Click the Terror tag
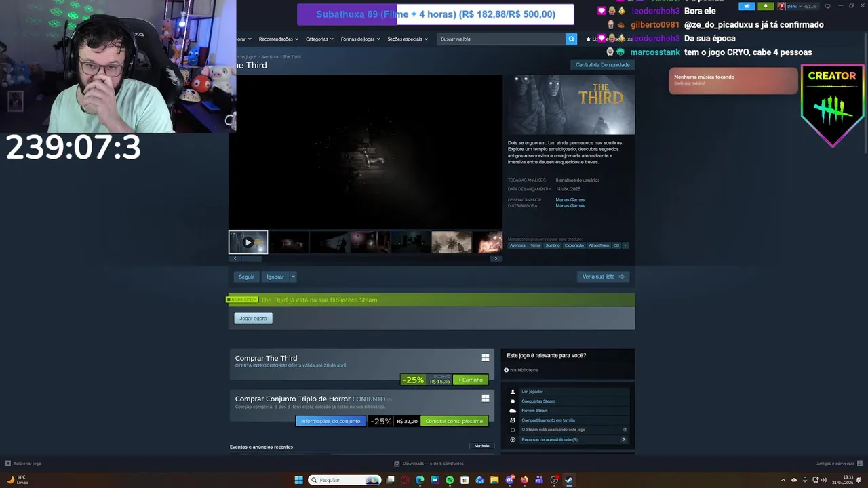Image resolution: width=868 pixels, height=488 pixels. (536, 245)
